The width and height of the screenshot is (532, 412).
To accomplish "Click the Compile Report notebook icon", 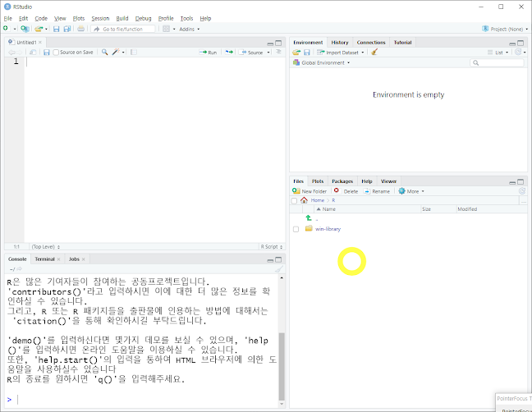I will click(134, 53).
